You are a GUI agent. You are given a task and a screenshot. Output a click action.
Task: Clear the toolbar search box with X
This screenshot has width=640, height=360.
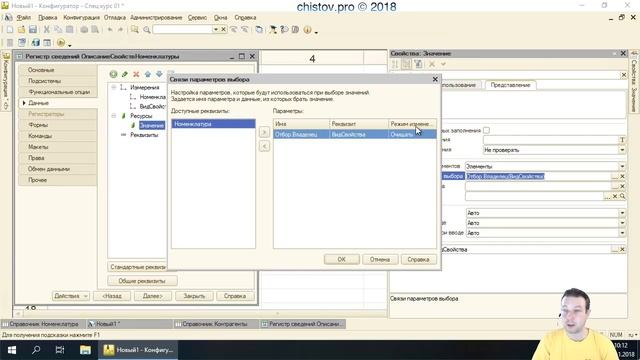[223, 29]
